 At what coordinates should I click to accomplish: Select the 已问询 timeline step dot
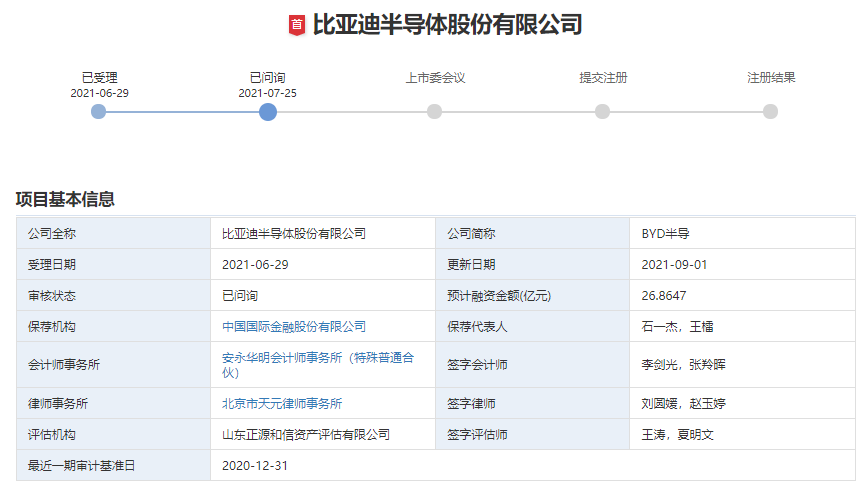point(268,112)
